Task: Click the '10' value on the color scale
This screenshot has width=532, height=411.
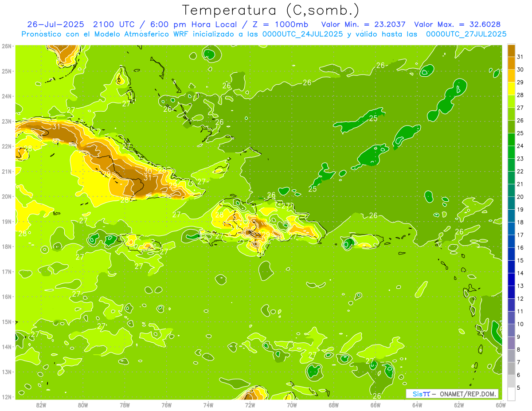Action: [x=520, y=324]
